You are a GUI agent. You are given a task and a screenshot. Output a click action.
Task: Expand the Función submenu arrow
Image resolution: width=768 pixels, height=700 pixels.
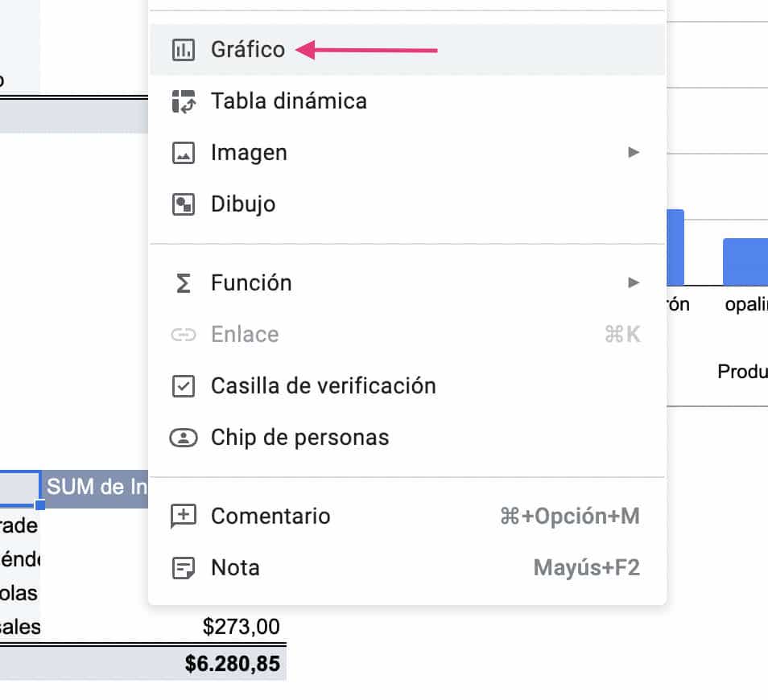tap(634, 282)
